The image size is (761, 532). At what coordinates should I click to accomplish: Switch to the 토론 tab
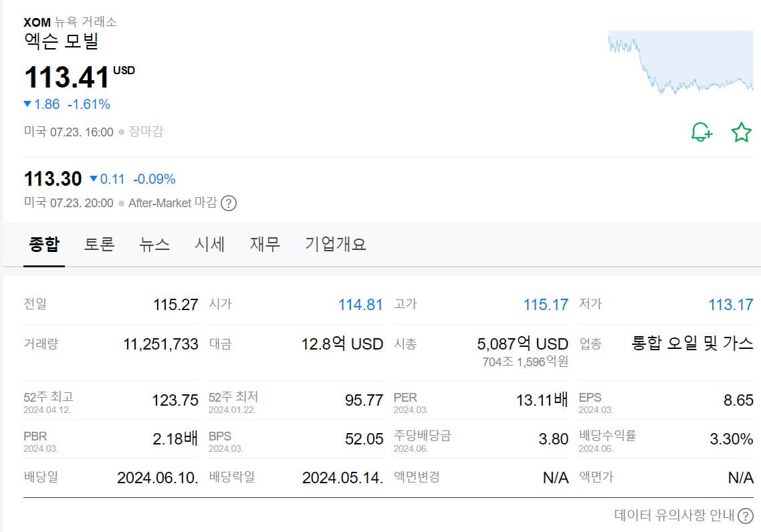click(99, 244)
